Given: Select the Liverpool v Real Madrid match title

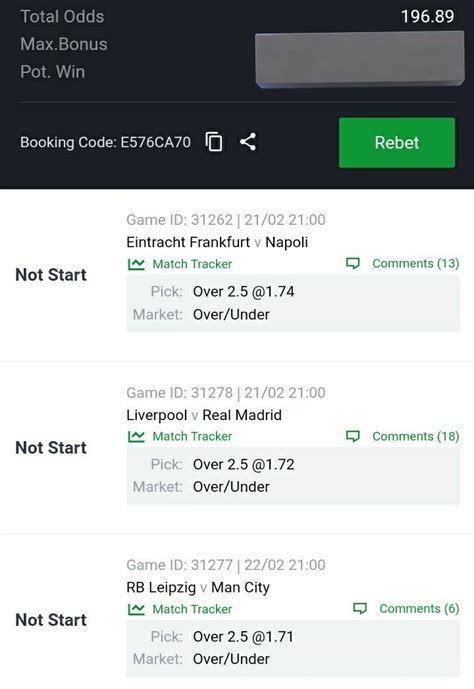Looking at the screenshot, I should pyautogui.click(x=204, y=415).
